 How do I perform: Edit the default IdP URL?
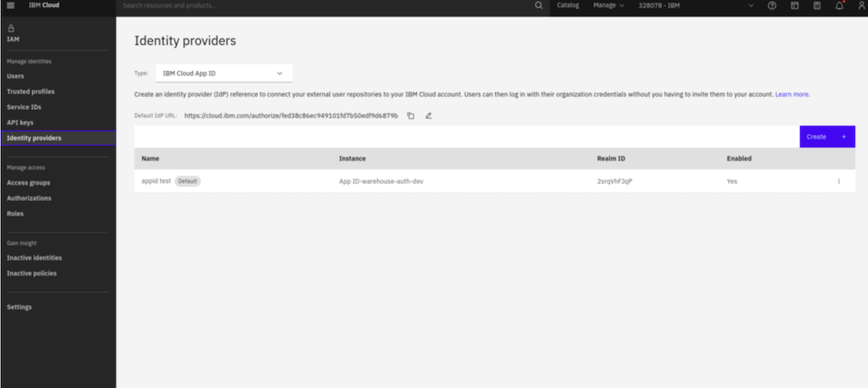(428, 116)
